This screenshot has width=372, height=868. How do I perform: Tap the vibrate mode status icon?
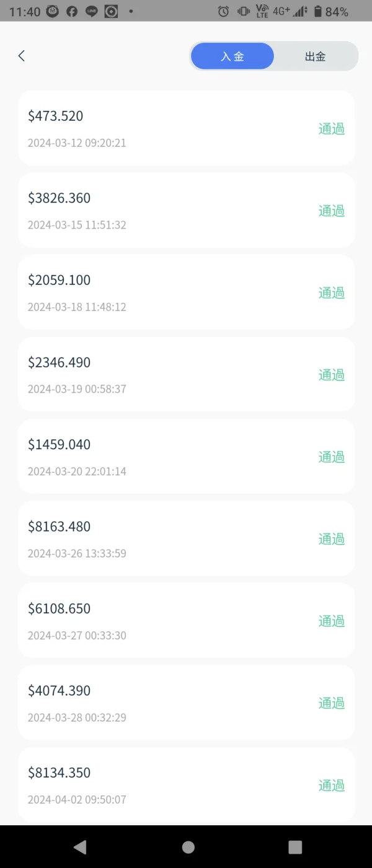click(x=243, y=11)
